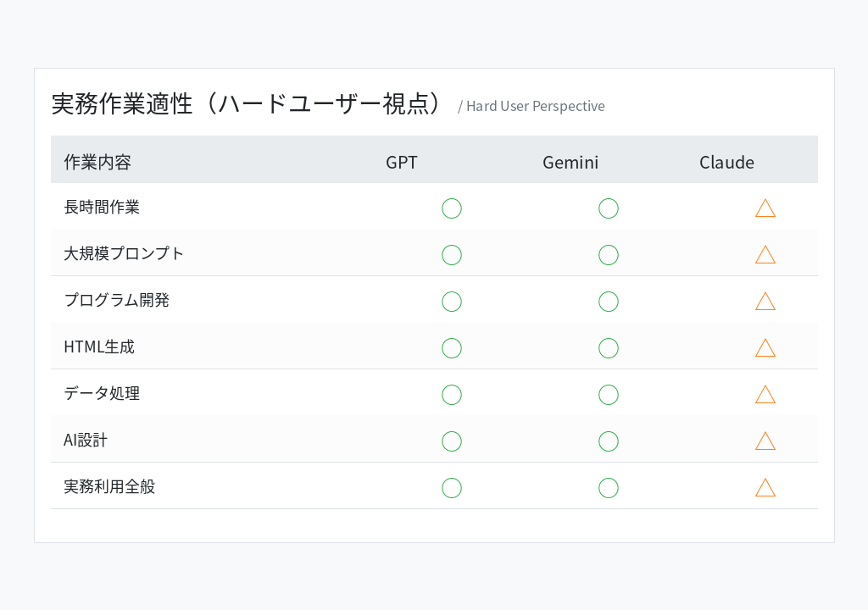
Task: Click Claude triangle icon for 長時間作業 row
Action: pos(765,208)
